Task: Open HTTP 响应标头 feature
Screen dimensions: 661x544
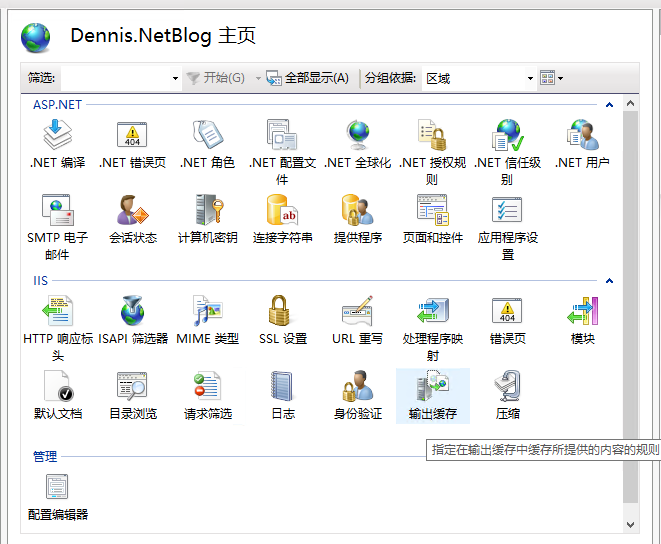Action: pos(58,329)
